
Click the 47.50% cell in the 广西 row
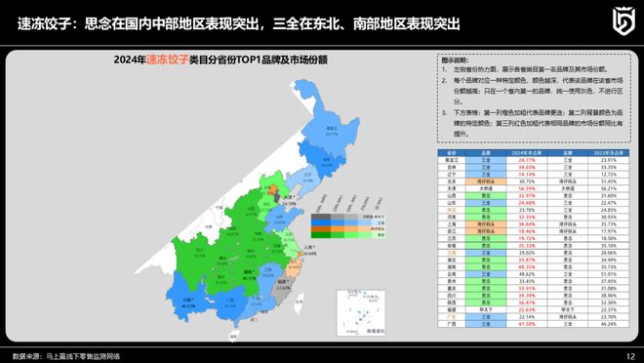click(527, 324)
